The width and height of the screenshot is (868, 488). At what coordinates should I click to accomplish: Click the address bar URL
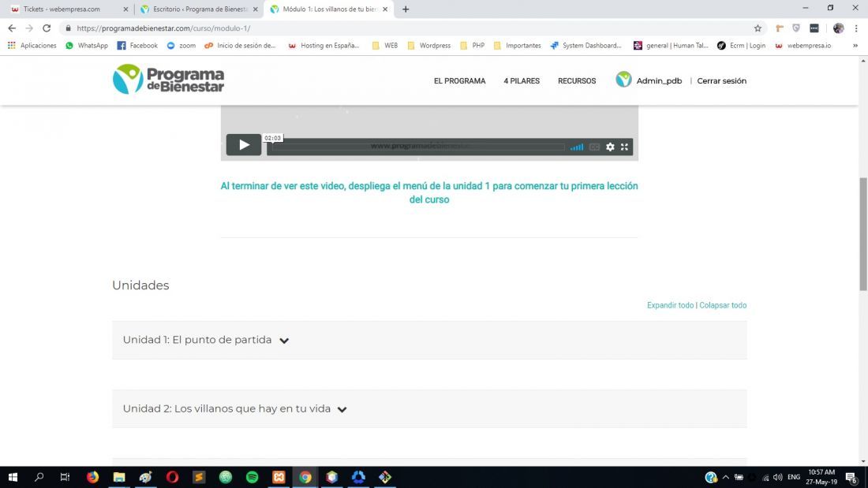pyautogui.click(x=163, y=28)
